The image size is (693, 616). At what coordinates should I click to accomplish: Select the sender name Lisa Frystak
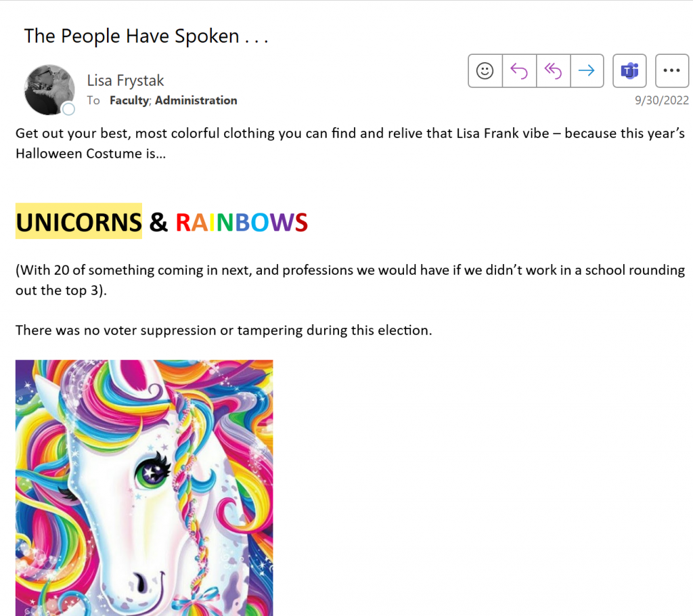click(x=125, y=81)
